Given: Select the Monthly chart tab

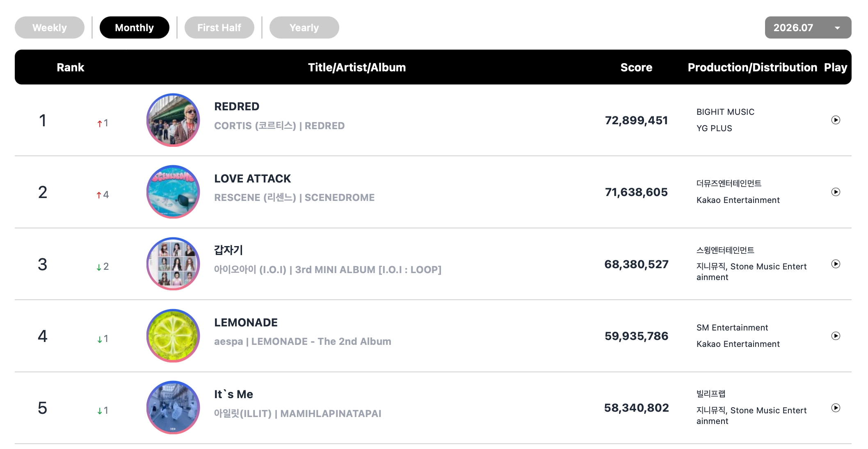Looking at the screenshot, I should point(135,27).
